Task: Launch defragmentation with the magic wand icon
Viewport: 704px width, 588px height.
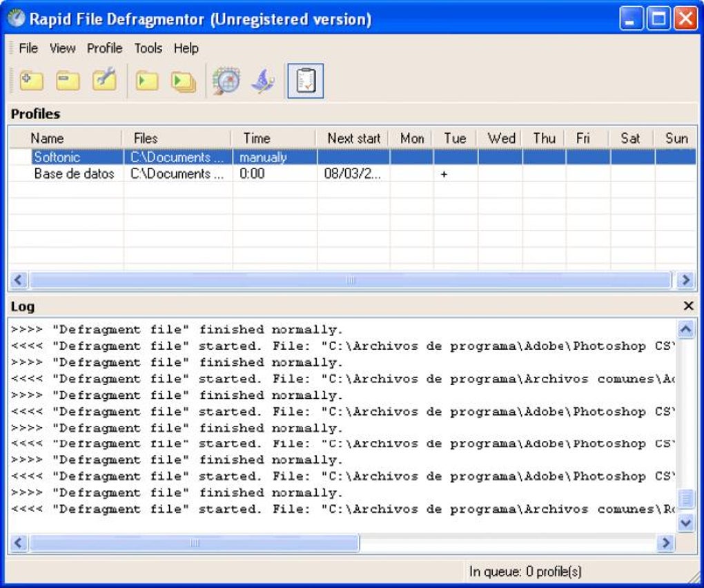Action: click(262, 79)
